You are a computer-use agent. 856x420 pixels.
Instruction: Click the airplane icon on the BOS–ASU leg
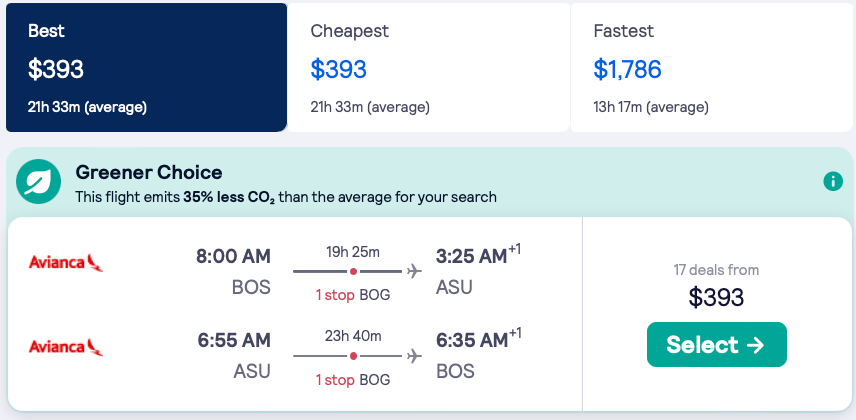point(415,271)
